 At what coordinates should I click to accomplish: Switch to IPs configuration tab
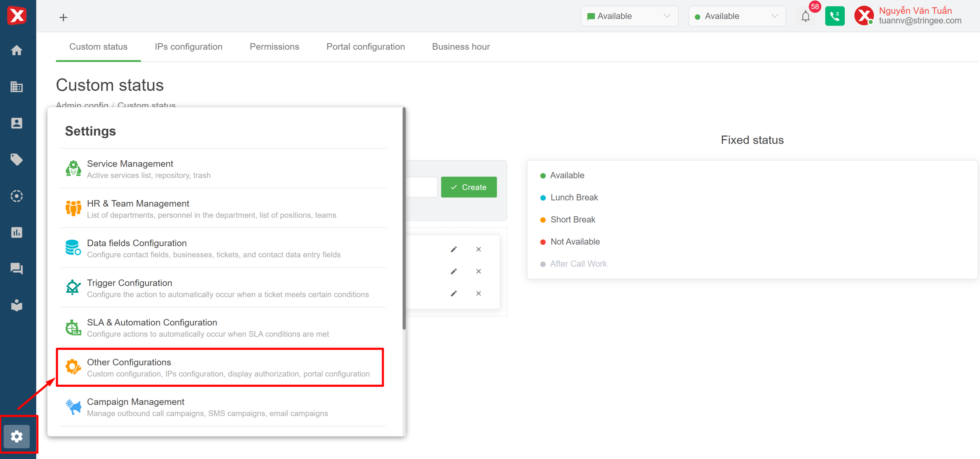click(x=188, y=47)
